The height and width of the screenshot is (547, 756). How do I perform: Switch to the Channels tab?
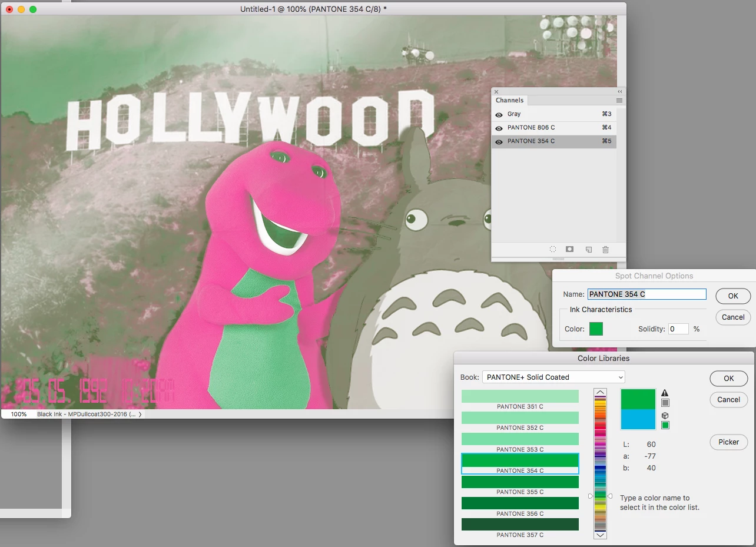click(x=509, y=101)
